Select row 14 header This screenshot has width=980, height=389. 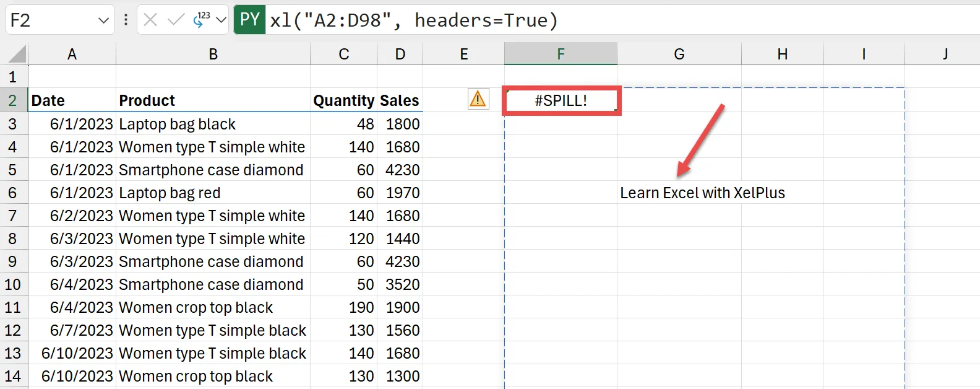(13, 376)
